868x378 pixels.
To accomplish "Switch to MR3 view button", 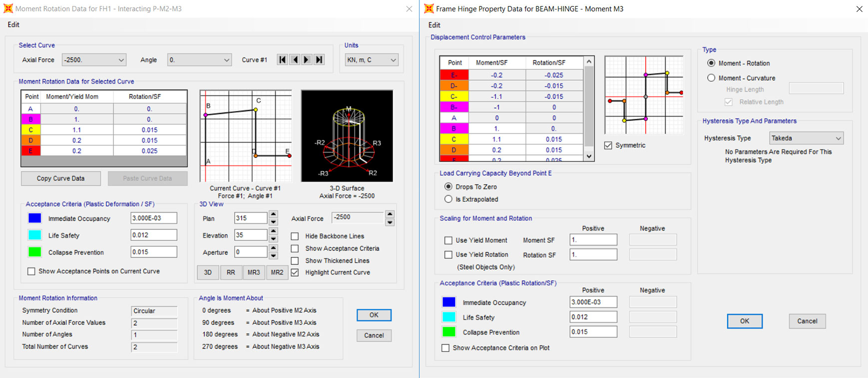I will 254,272.
